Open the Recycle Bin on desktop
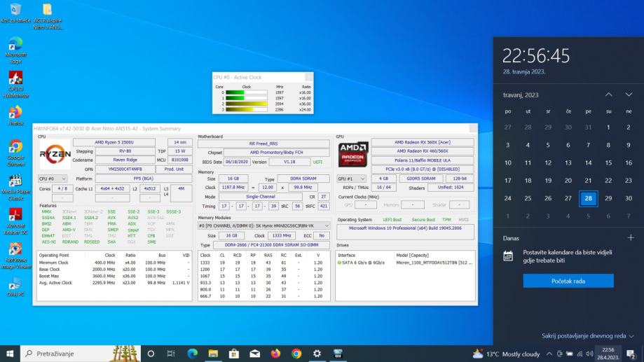 tap(15, 11)
